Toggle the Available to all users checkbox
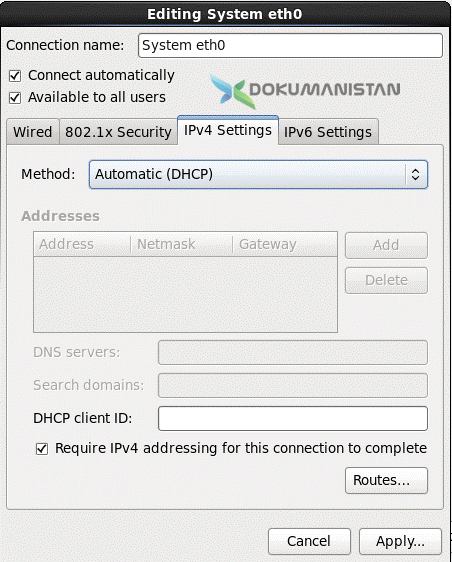This screenshot has width=452, height=562. 15,97
